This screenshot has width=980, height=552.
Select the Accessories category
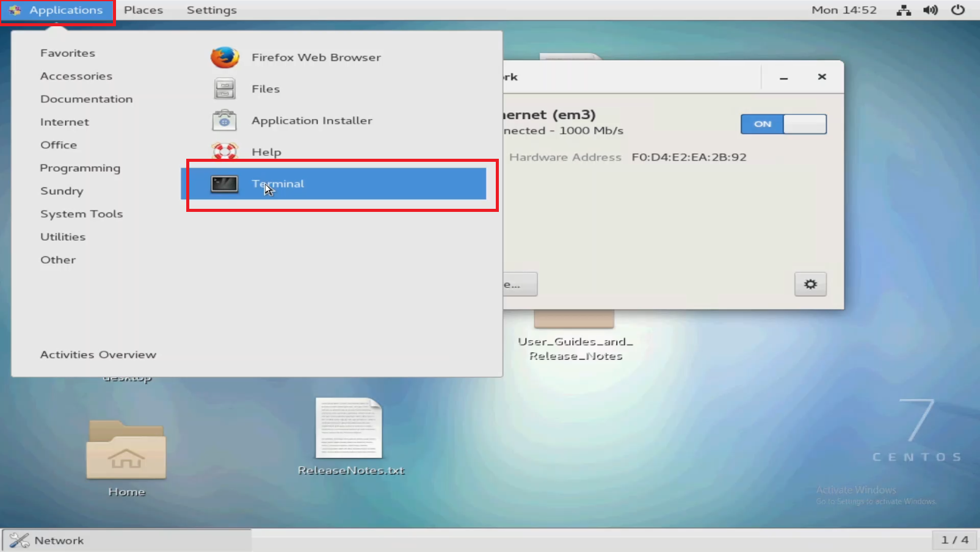[x=76, y=76]
